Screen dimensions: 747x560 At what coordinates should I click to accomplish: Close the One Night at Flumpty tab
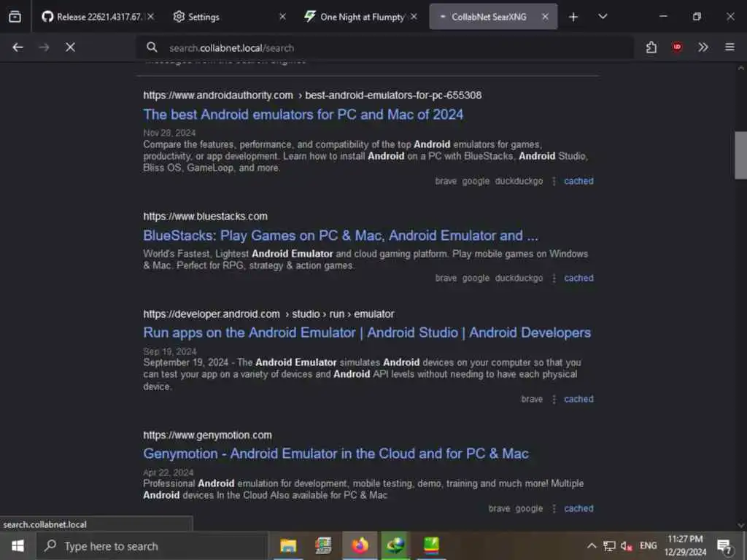pyautogui.click(x=414, y=17)
